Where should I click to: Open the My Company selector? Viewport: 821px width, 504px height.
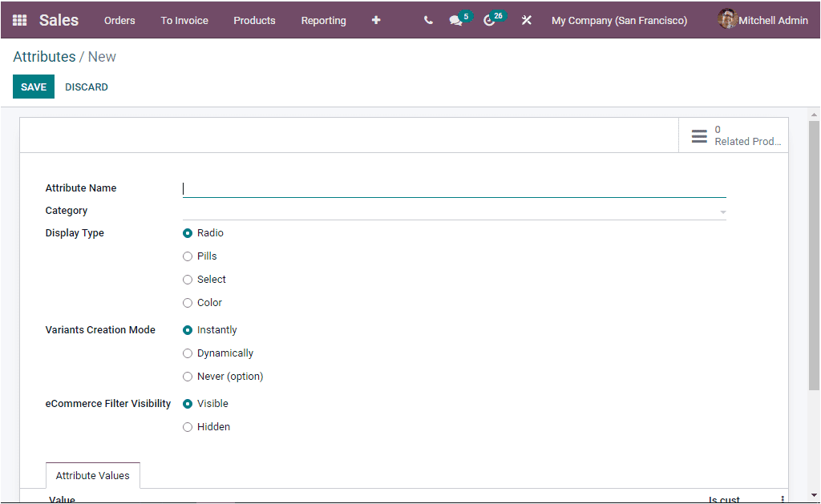tap(619, 20)
